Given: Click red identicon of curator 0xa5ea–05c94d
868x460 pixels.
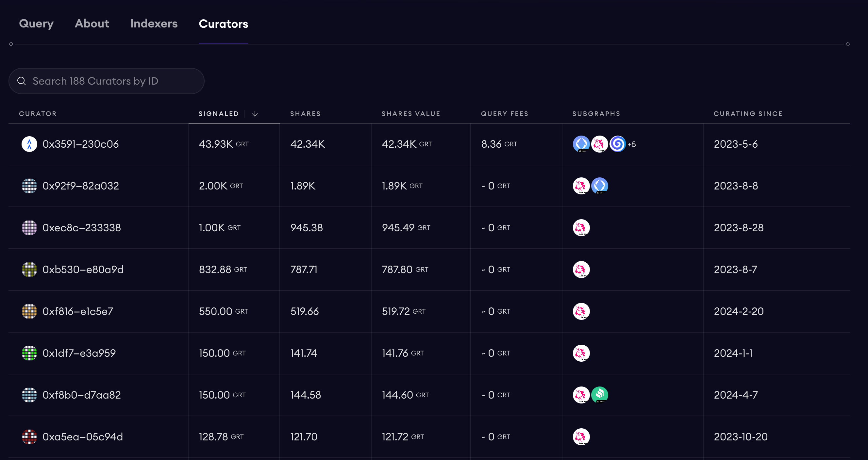Looking at the screenshot, I should coord(29,437).
